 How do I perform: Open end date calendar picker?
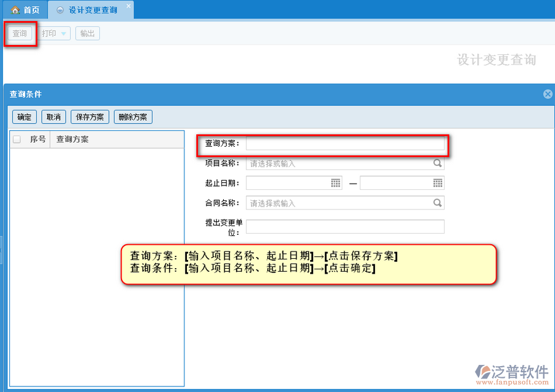[437, 183]
